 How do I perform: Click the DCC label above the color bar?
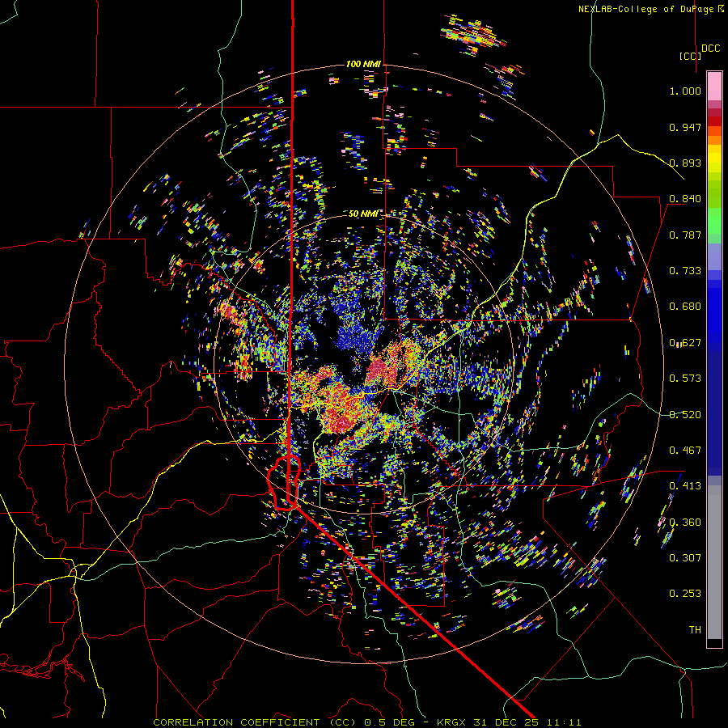(x=710, y=49)
